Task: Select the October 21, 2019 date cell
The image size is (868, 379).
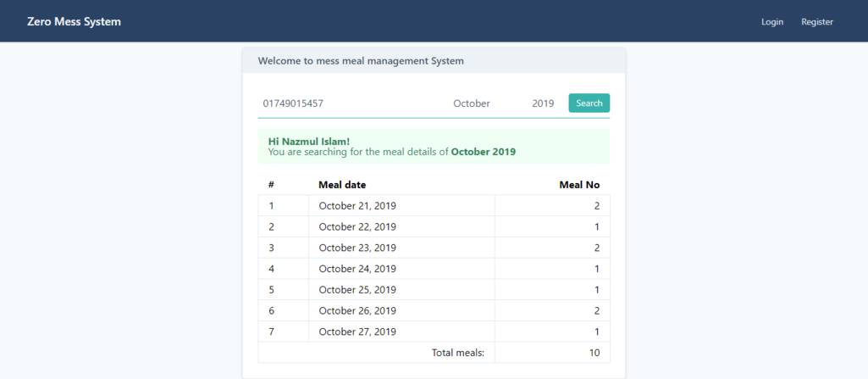Action: (x=357, y=206)
